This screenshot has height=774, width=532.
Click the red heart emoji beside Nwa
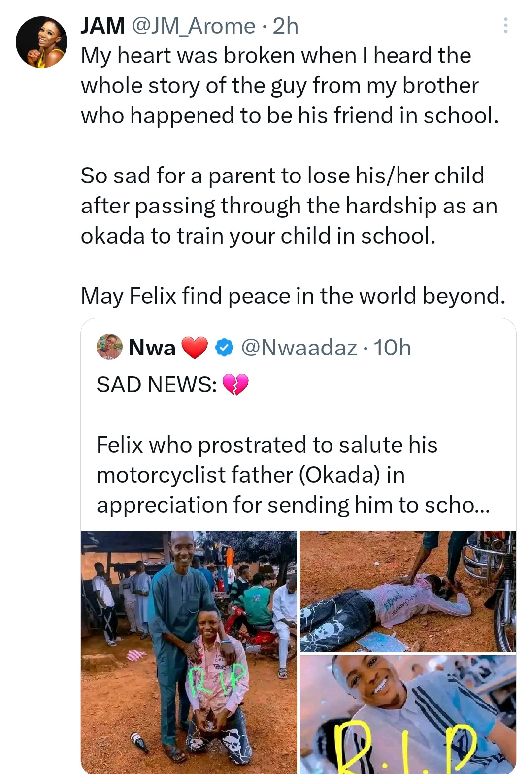click(195, 348)
